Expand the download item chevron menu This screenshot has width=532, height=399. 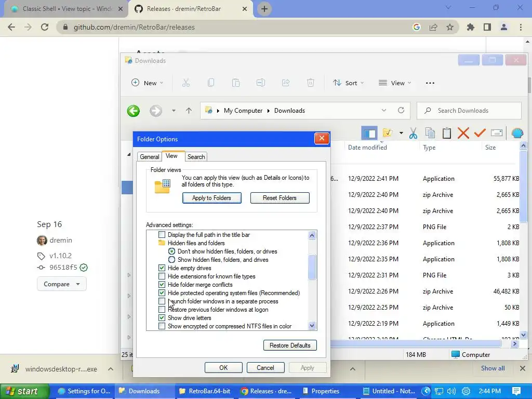pos(111,369)
